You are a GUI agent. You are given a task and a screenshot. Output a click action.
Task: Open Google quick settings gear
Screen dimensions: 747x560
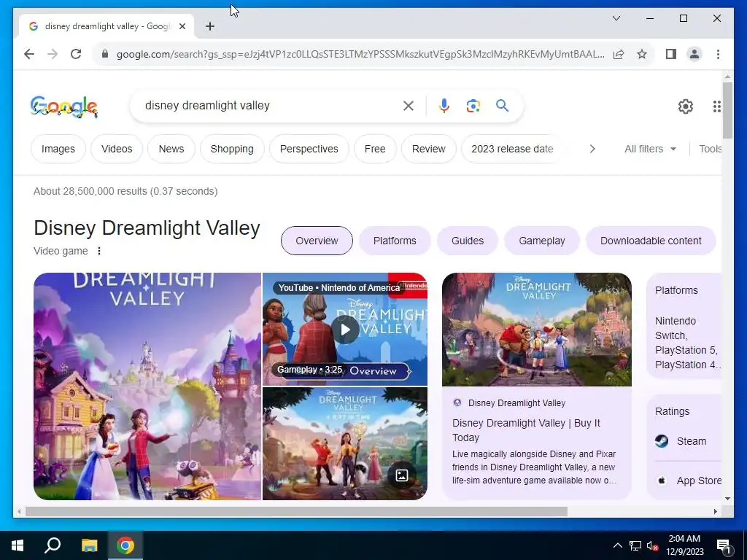click(685, 106)
